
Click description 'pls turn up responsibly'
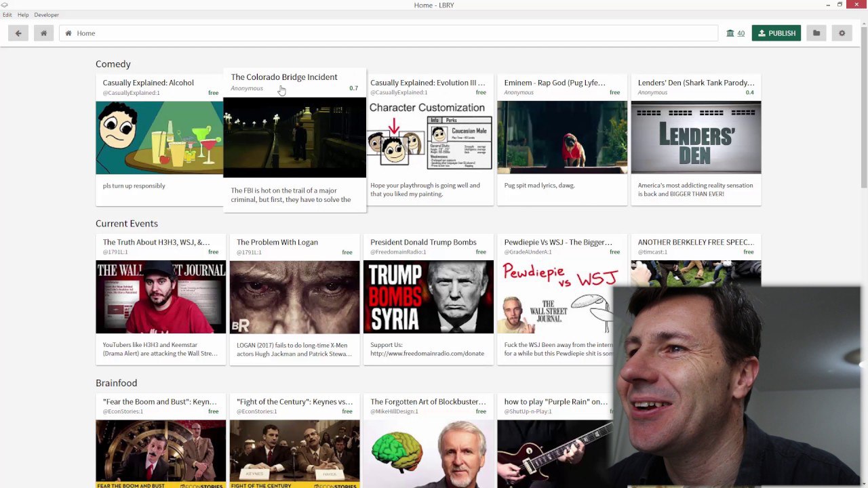point(134,186)
